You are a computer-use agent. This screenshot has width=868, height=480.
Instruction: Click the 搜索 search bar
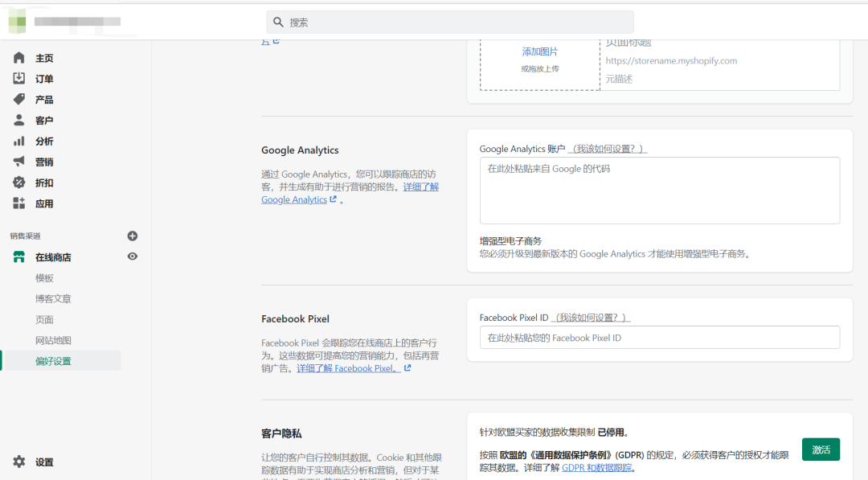point(449,22)
